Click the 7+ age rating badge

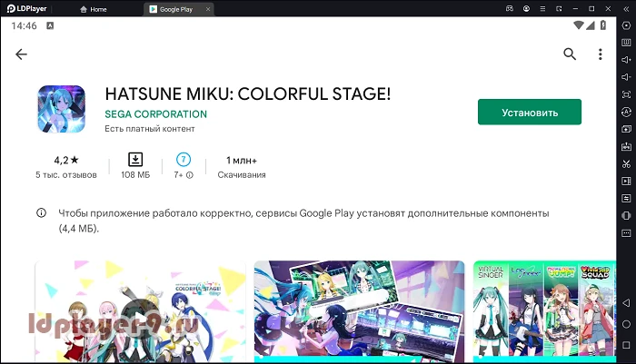coord(184,159)
